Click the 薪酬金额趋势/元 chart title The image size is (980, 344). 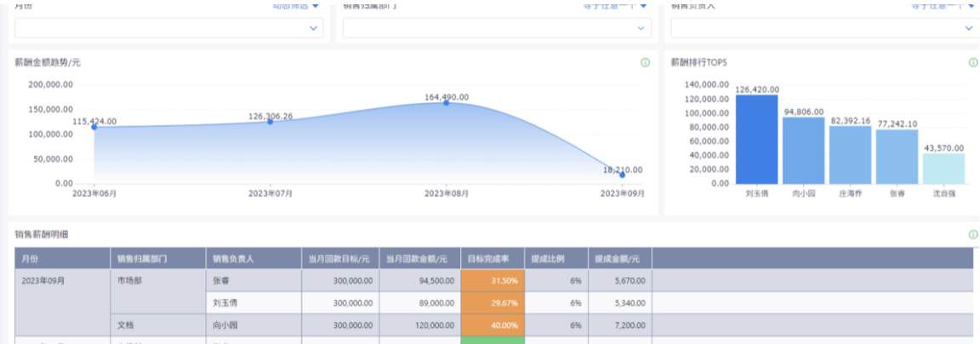click(48, 62)
